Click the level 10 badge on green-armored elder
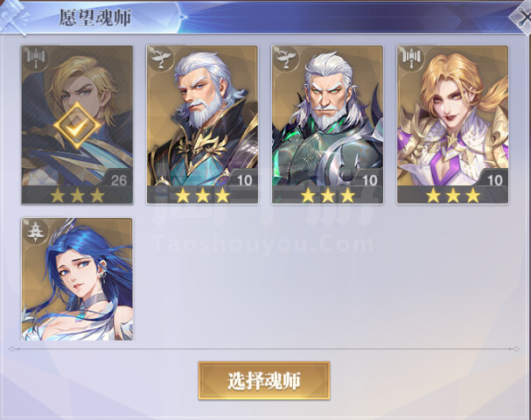The image size is (531, 420). (x=369, y=180)
